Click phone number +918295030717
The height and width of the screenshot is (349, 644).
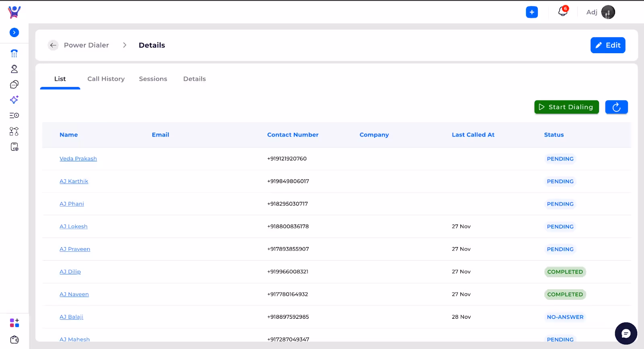coord(287,204)
